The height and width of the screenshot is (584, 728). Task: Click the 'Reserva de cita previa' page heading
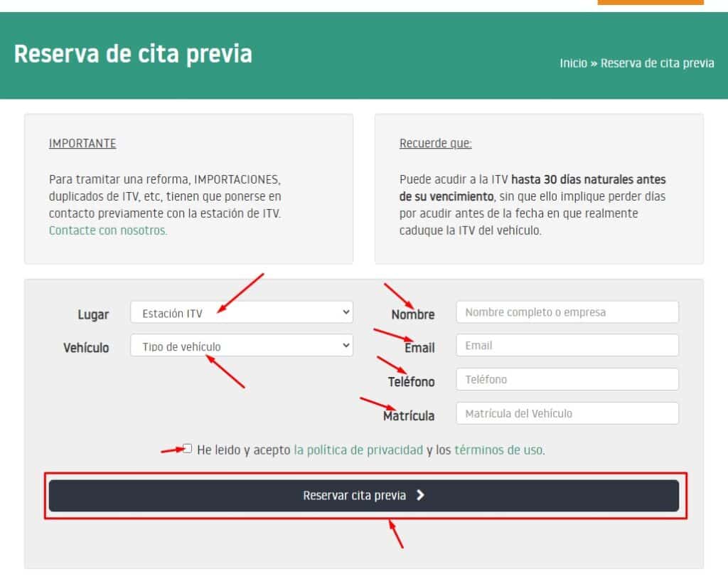pyautogui.click(x=133, y=54)
